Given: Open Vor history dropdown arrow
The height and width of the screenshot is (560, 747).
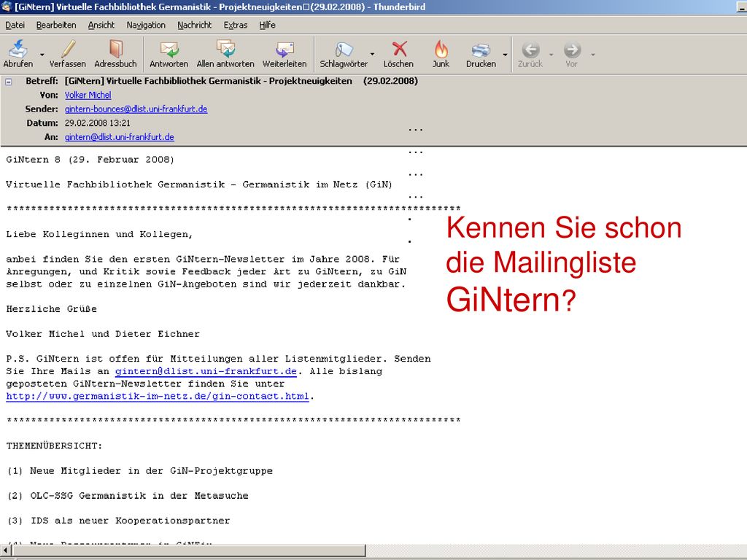Looking at the screenshot, I should click(592, 54).
